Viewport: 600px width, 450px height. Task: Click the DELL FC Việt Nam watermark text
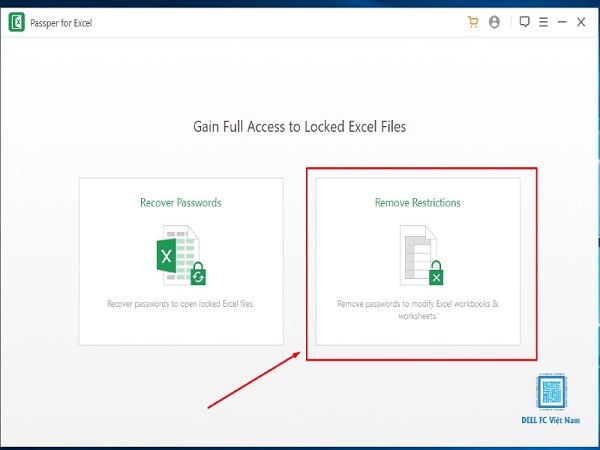(551, 420)
